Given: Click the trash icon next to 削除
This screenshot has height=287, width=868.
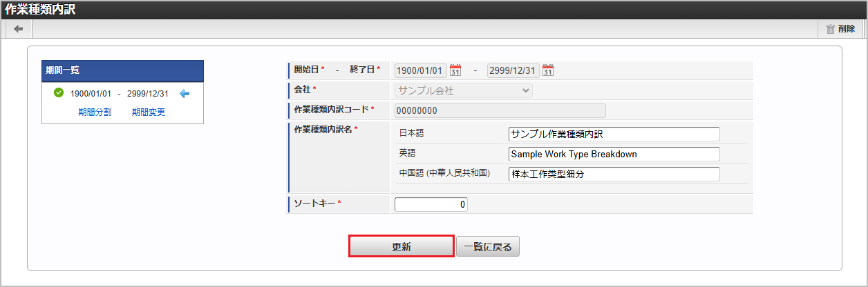Looking at the screenshot, I should (830, 29).
